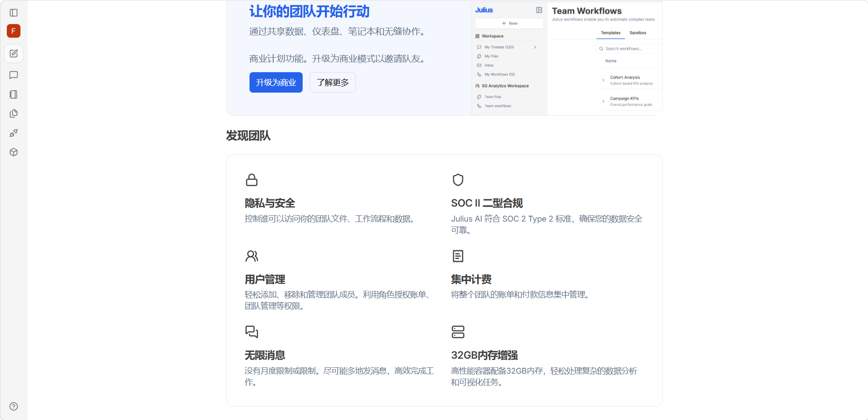Click the 了解更多 button
This screenshot has width=868, height=420.
tap(333, 82)
